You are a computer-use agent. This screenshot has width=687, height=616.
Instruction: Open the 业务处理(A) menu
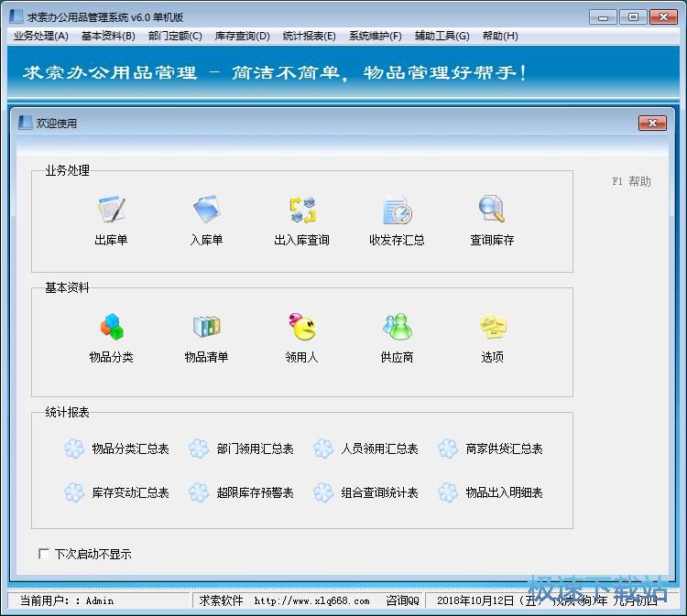[x=41, y=36]
